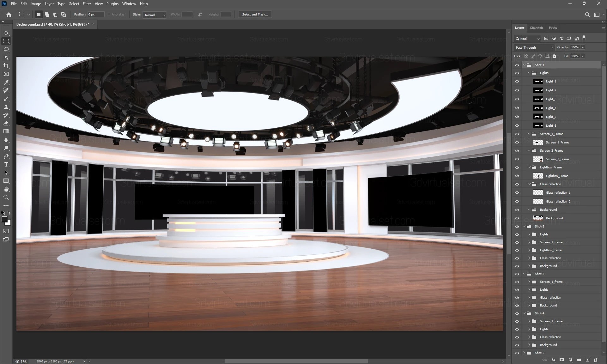
Task: Create a new layer from panel bottom
Action: point(587,360)
